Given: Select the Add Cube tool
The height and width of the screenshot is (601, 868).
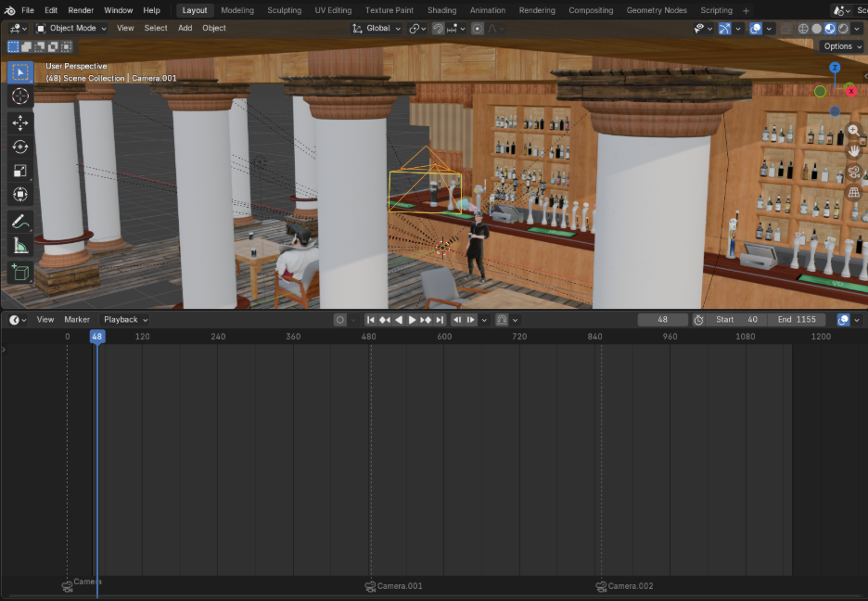Looking at the screenshot, I should pyautogui.click(x=20, y=273).
